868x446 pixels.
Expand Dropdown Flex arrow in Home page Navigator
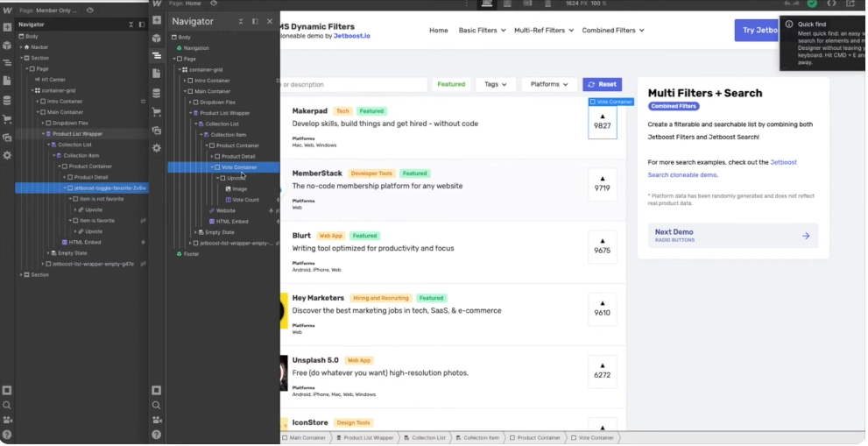190,102
